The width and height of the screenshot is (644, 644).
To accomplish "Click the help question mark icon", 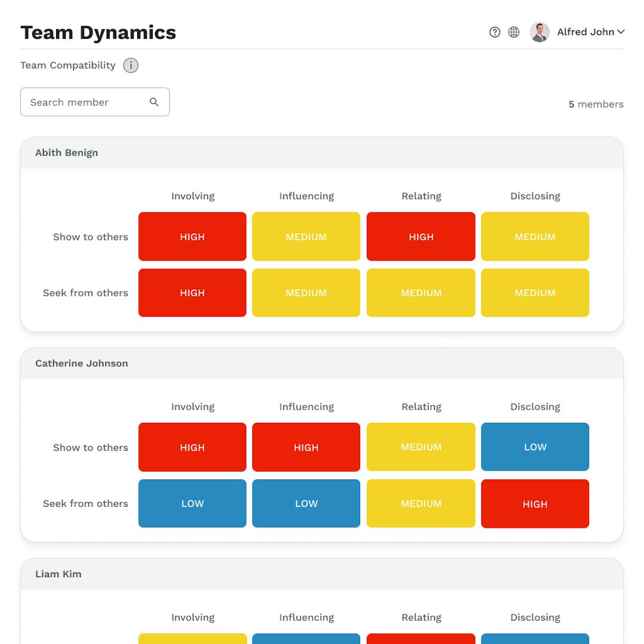I will 494,32.
